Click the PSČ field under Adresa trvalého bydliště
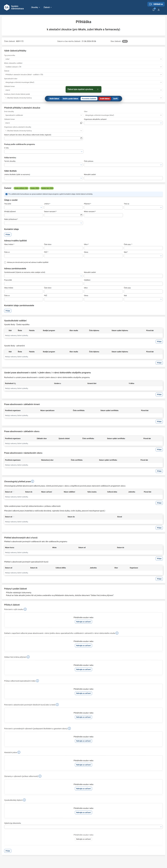The width and height of the screenshot is (167, 868). 63,256
